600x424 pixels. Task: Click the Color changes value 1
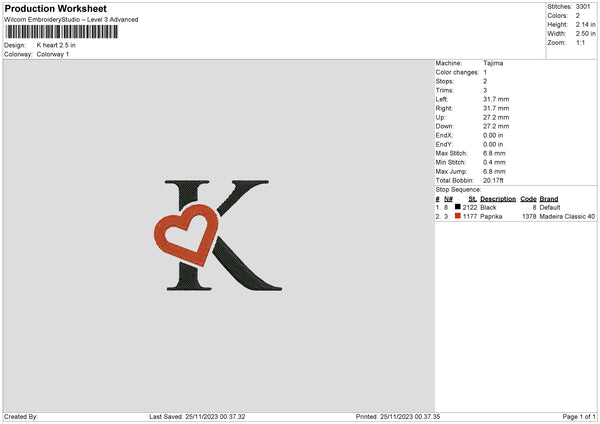pos(485,72)
